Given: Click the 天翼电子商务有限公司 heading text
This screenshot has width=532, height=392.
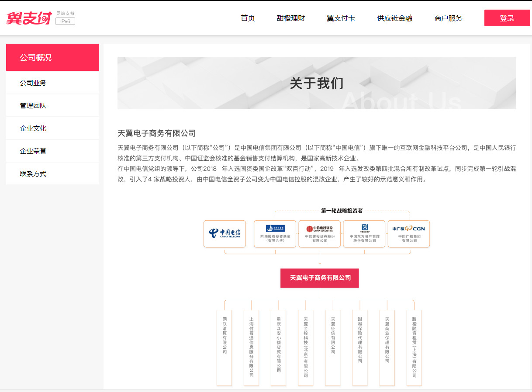Looking at the screenshot, I should 157,133.
